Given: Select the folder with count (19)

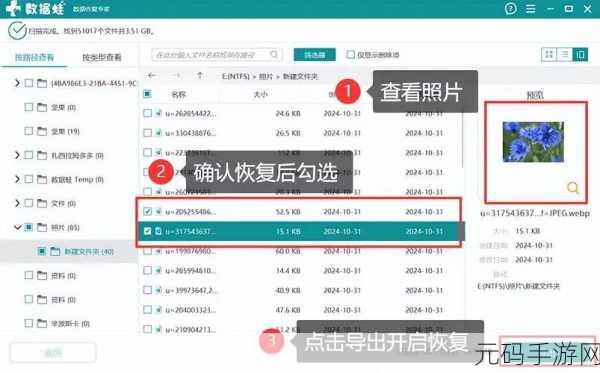Looking at the screenshot, I should [65, 131].
